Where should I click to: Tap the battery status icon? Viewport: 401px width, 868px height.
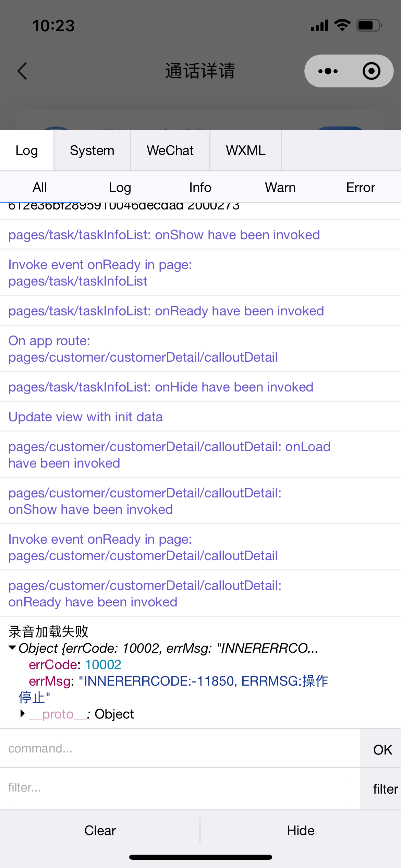point(369,26)
